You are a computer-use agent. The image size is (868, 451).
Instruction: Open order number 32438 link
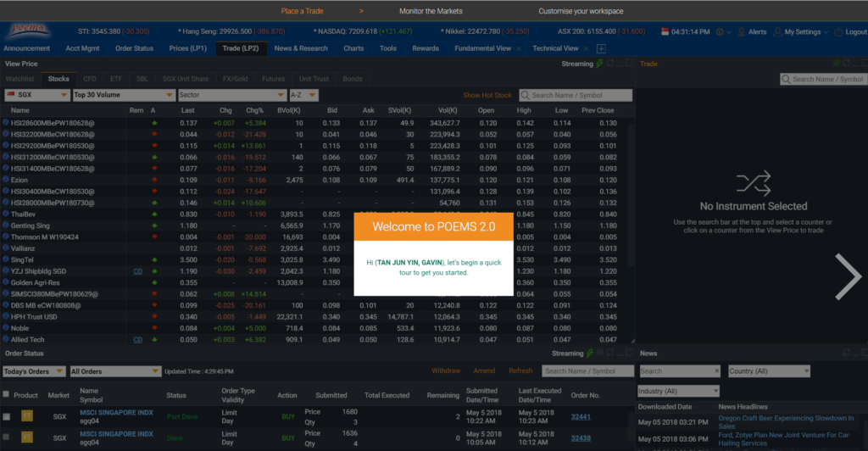(581, 437)
